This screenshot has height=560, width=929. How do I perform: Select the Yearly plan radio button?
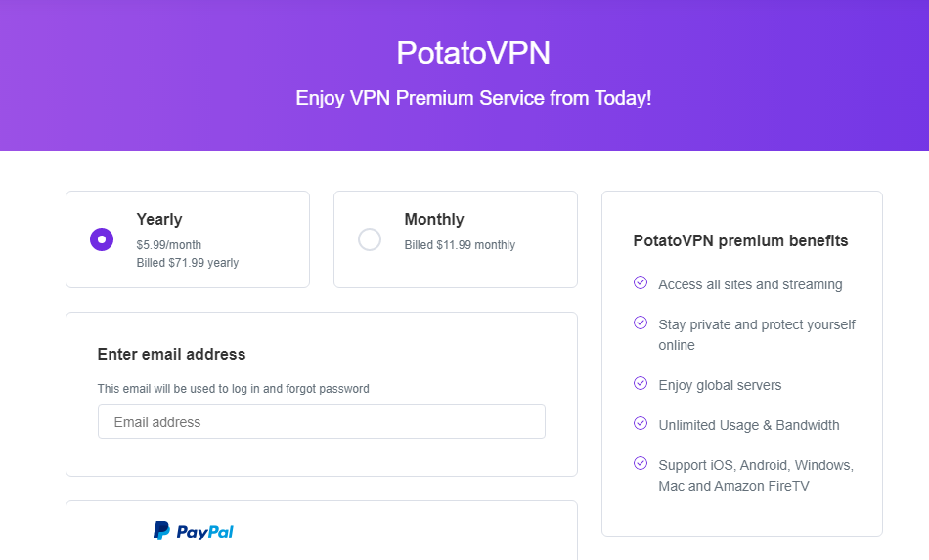click(x=102, y=239)
